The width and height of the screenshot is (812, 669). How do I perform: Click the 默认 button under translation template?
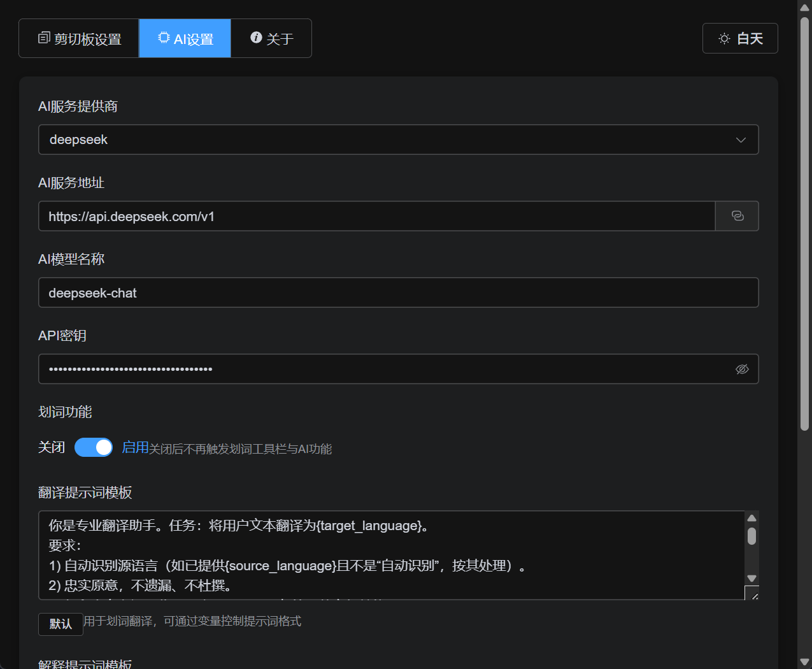coord(61,624)
